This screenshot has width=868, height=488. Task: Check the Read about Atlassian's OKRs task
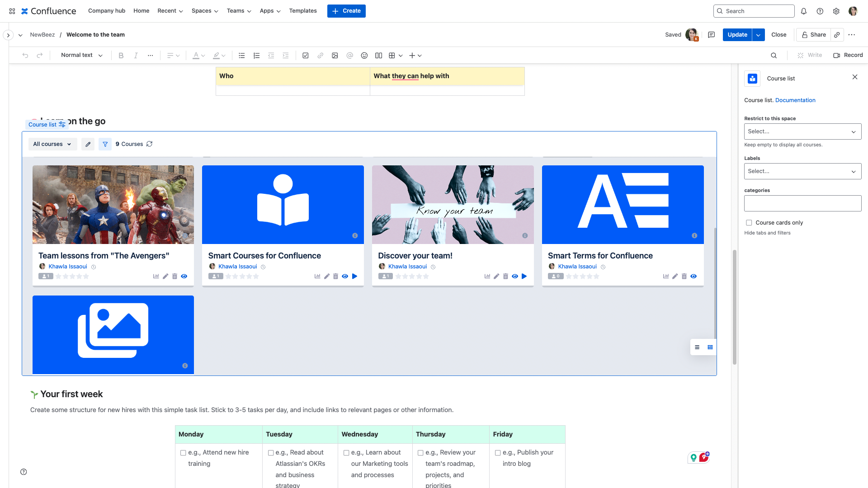[x=271, y=453]
